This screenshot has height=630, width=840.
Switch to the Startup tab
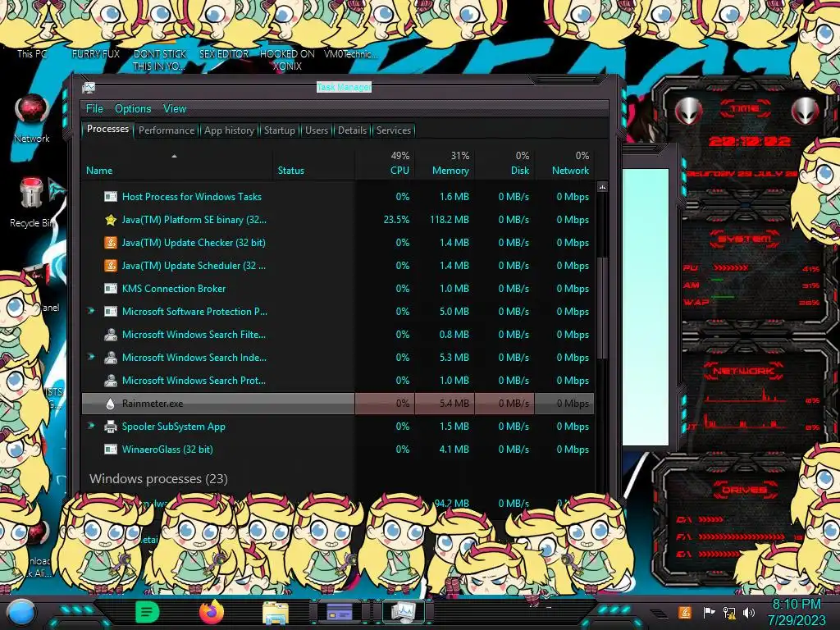point(279,130)
